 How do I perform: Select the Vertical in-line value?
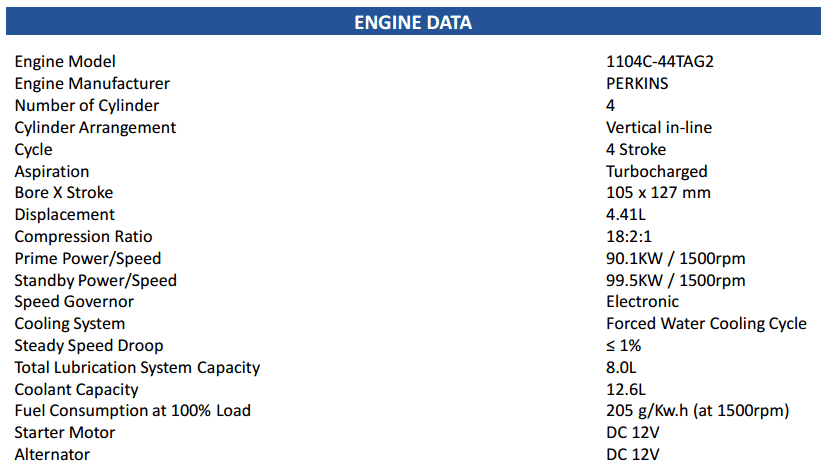[x=659, y=128]
